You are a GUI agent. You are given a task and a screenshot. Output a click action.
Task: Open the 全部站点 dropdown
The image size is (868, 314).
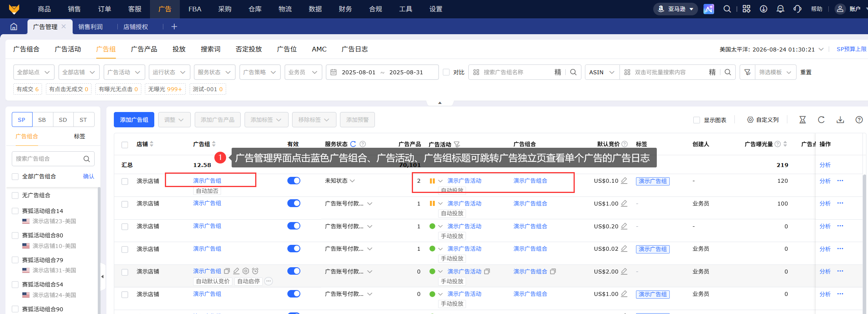(34, 72)
